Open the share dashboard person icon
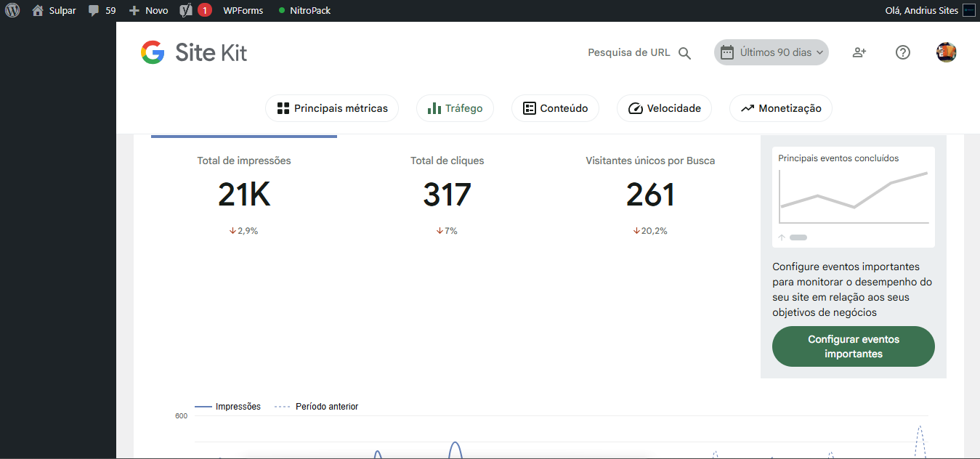 [859, 52]
